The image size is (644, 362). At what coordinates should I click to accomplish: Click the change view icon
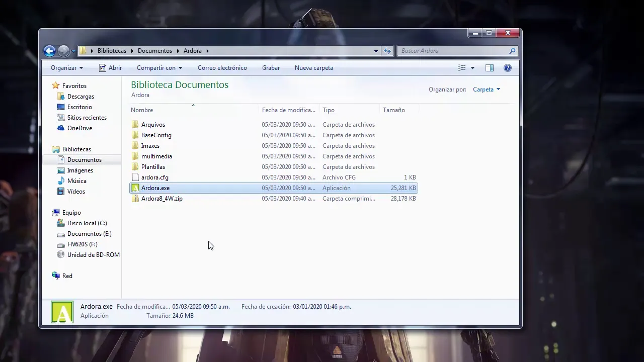[462, 68]
